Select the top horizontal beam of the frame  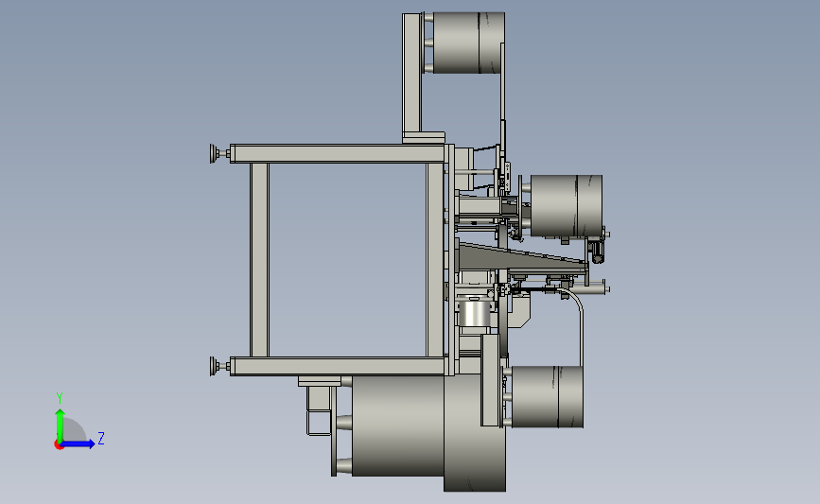coord(338,154)
